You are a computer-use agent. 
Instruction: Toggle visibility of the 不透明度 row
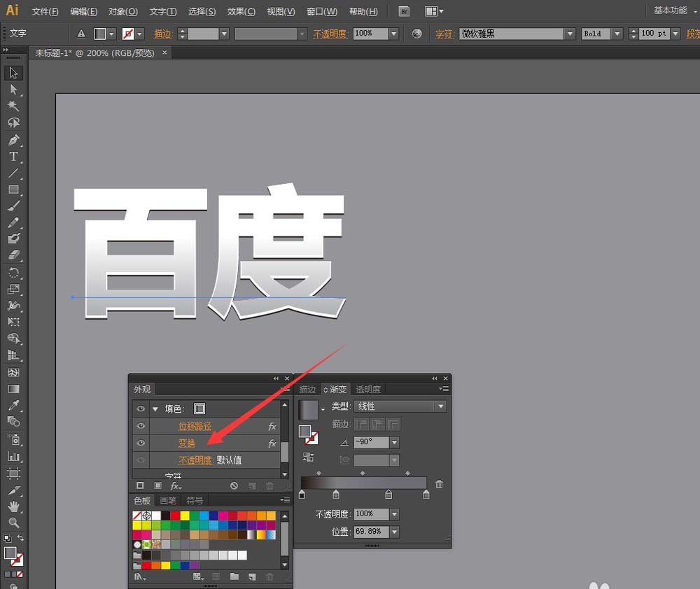point(141,460)
